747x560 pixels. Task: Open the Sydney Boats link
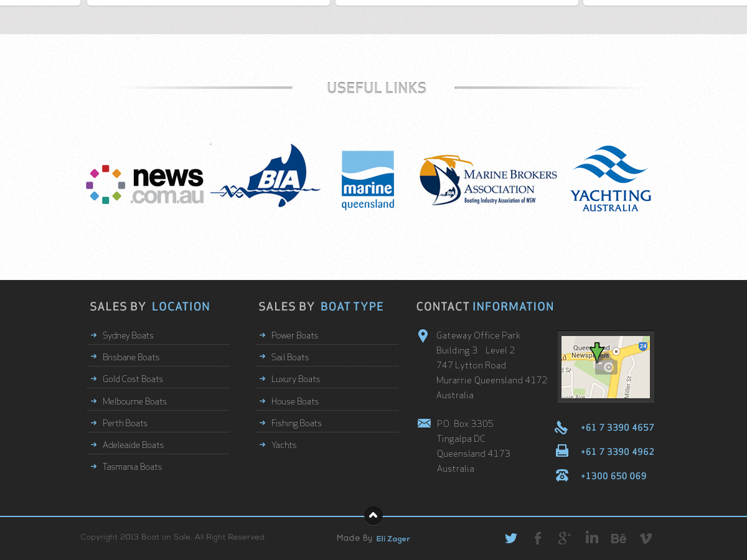(x=128, y=335)
